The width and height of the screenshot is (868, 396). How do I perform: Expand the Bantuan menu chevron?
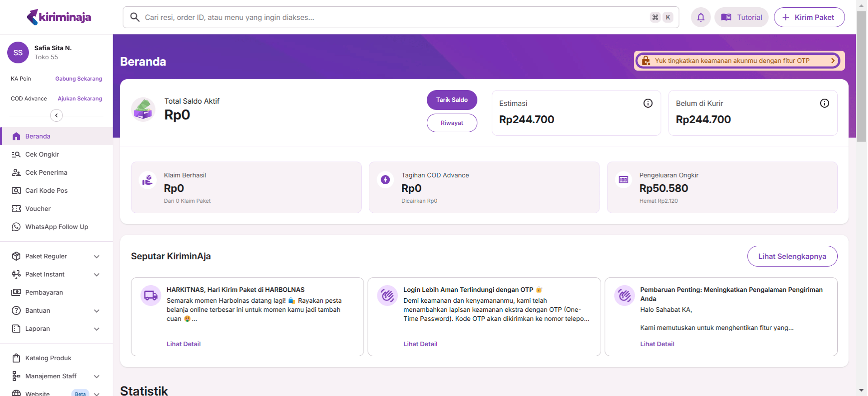point(96,311)
